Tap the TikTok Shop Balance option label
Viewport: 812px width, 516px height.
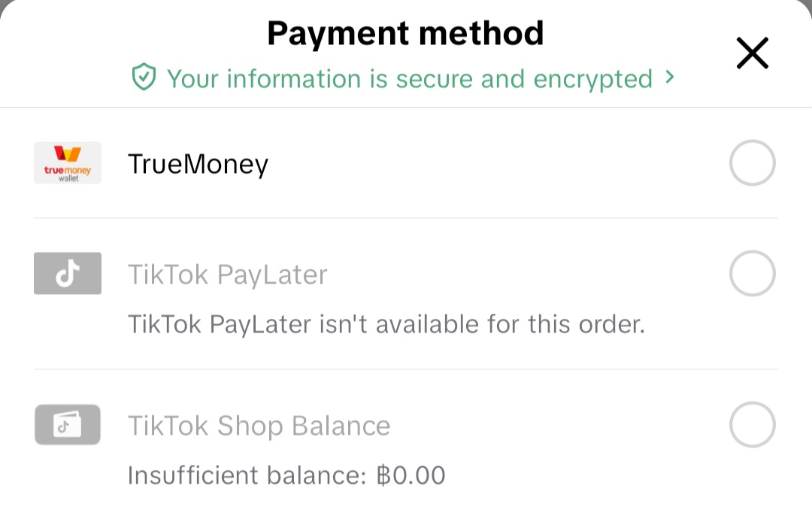(259, 426)
